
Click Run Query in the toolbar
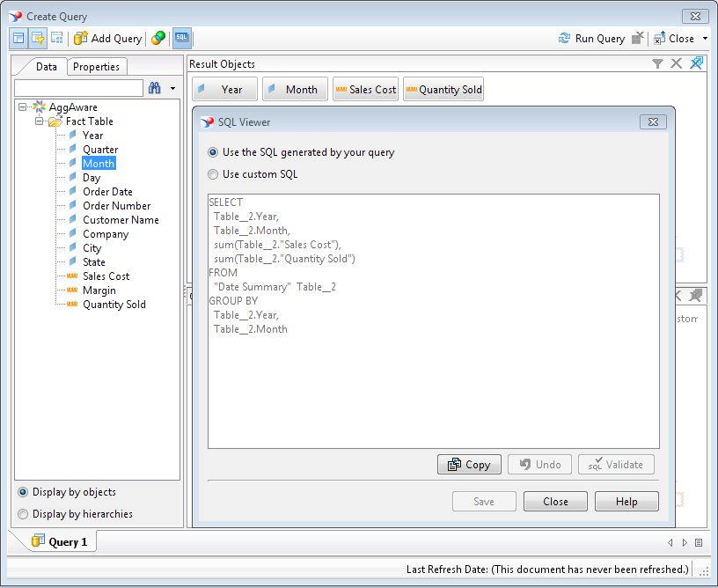click(591, 39)
